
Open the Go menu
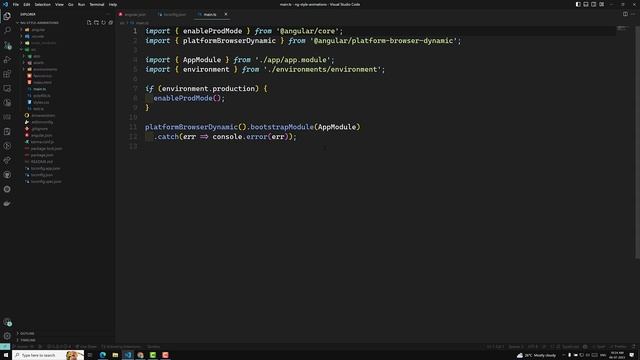[x=71, y=4]
